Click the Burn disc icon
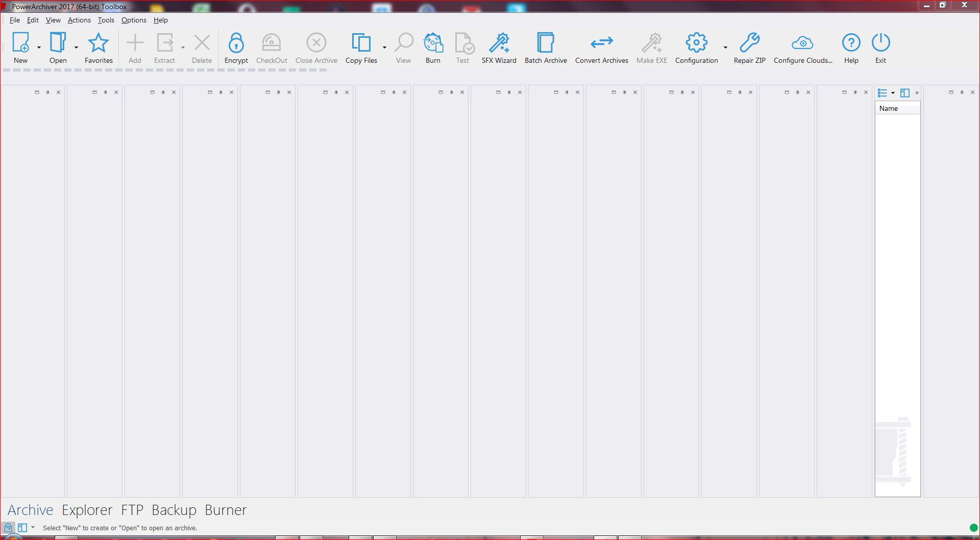The width and height of the screenshot is (980, 540). click(x=433, y=43)
